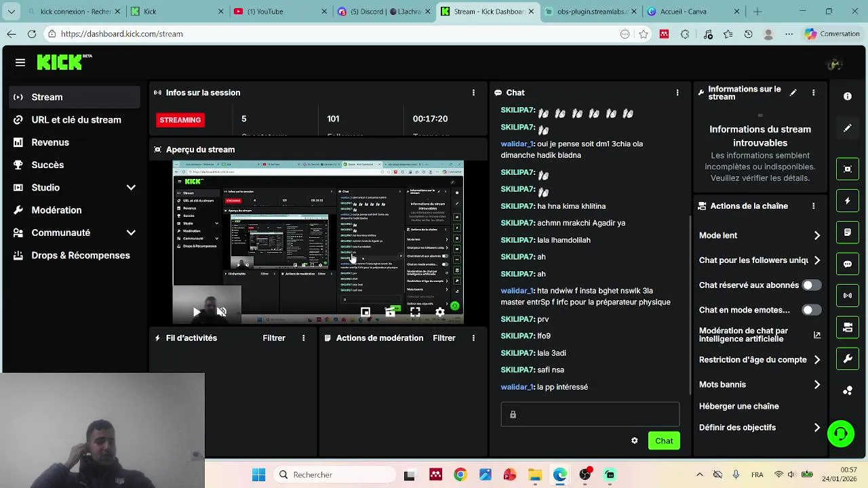This screenshot has height=488, width=868.
Task: Click the info icon in right sidebar
Action: (x=848, y=96)
